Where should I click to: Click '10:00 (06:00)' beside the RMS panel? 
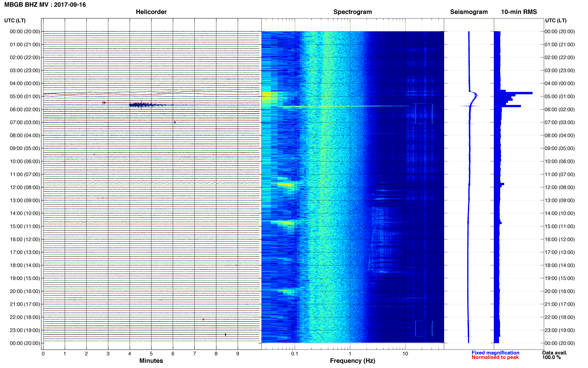tap(560, 161)
